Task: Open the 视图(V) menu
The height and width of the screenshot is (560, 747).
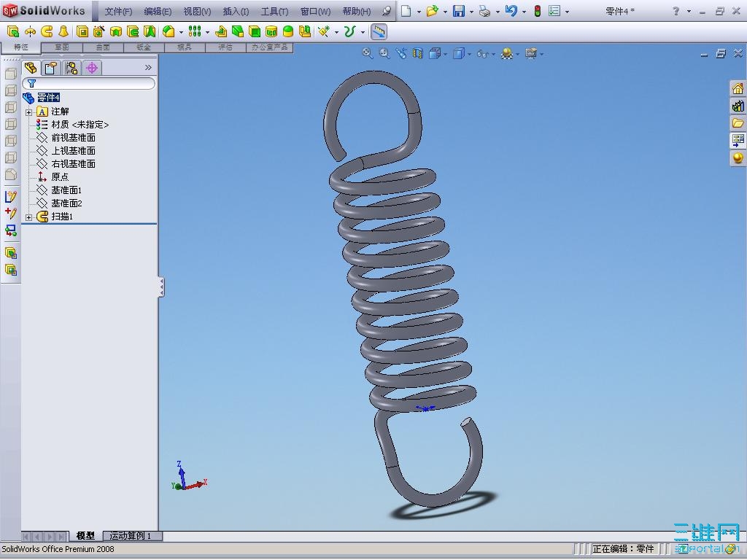Action: (197, 12)
